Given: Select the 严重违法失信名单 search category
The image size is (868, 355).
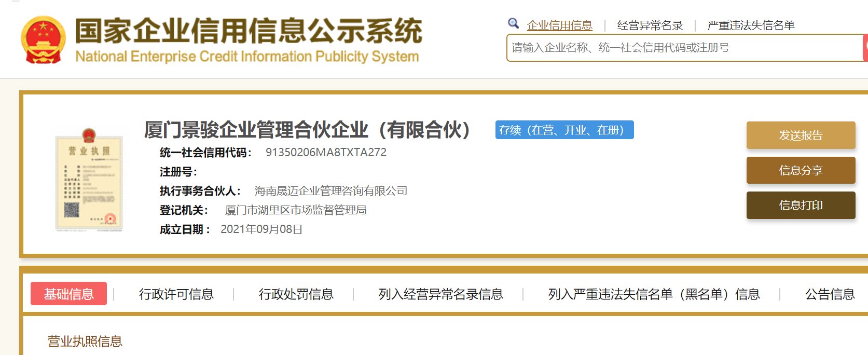Looking at the screenshot, I should pyautogui.click(x=750, y=25).
